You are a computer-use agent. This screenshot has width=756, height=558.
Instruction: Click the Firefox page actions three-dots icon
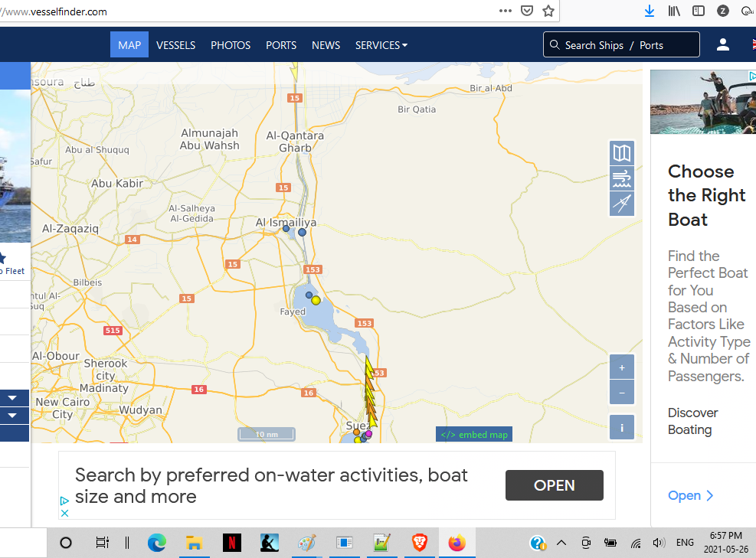(506, 11)
